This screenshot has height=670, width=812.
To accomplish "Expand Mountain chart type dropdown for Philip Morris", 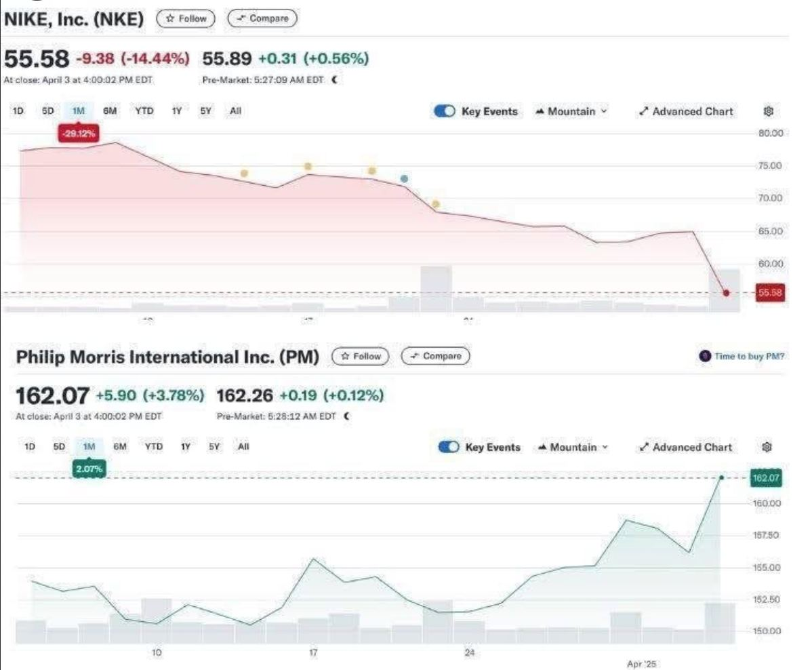I will pos(571,448).
